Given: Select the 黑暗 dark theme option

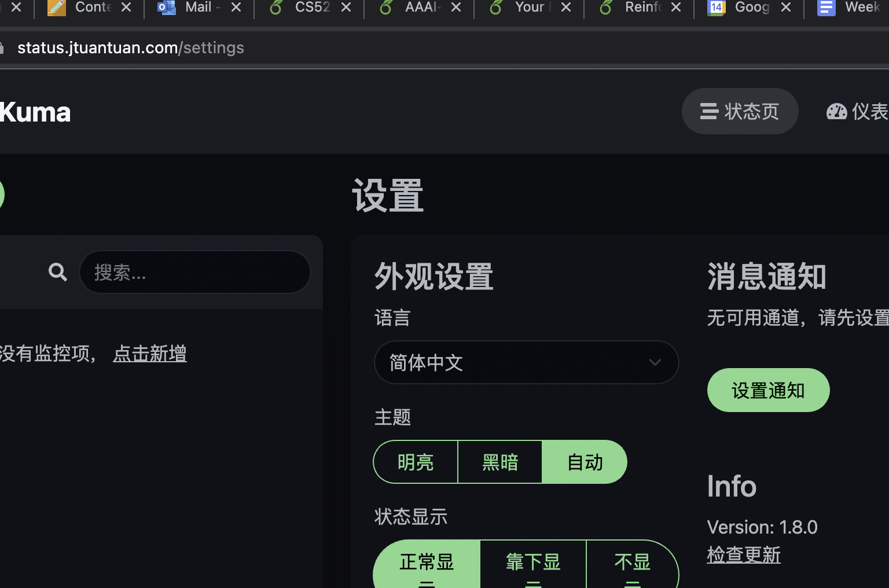Looking at the screenshot, I should 500,462.
